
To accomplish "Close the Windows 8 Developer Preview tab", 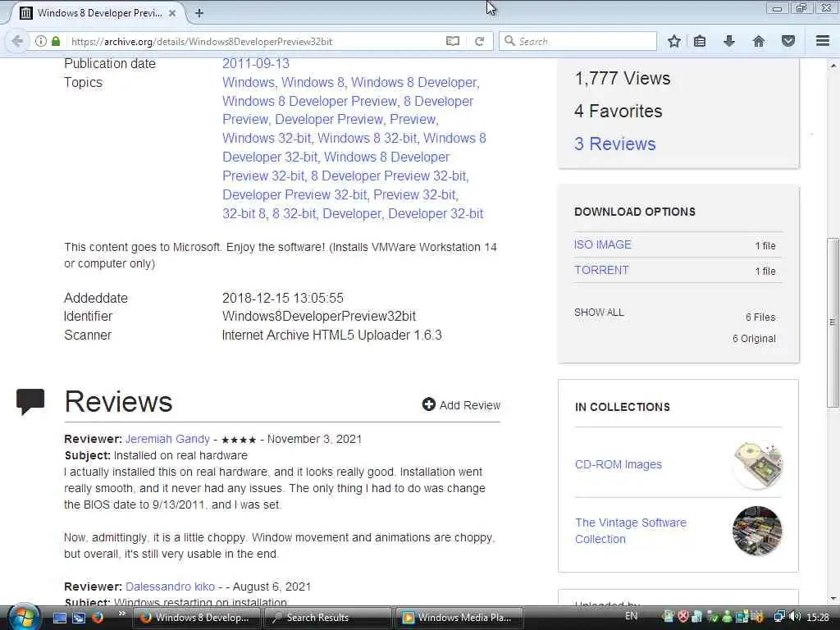I will pos(172,13).
